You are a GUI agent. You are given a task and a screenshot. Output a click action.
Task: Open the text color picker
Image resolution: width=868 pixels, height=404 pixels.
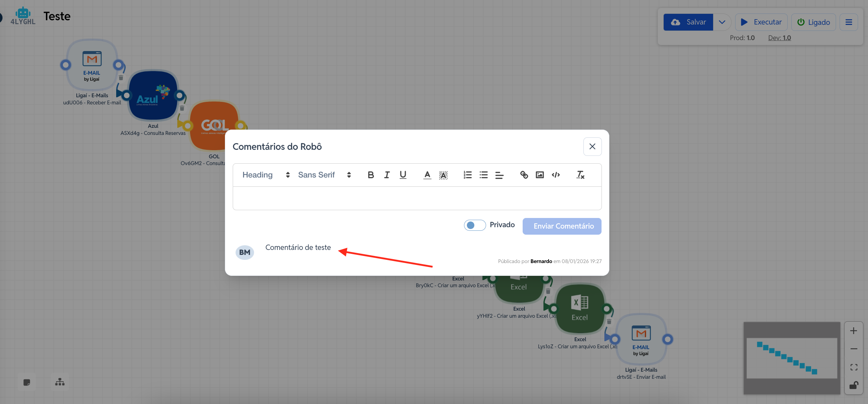pyautogui.click(x=427, y=175)
